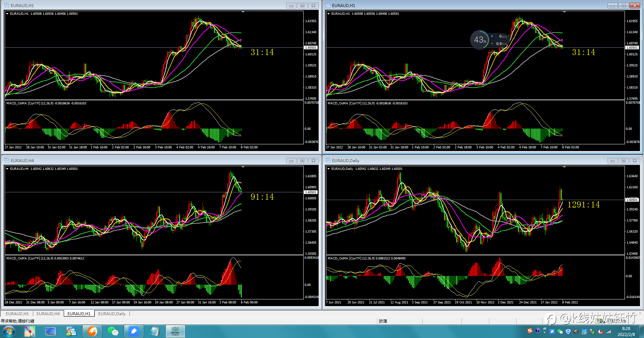Switch to the EURAUD,H4 chart tab

click(48, 313)
